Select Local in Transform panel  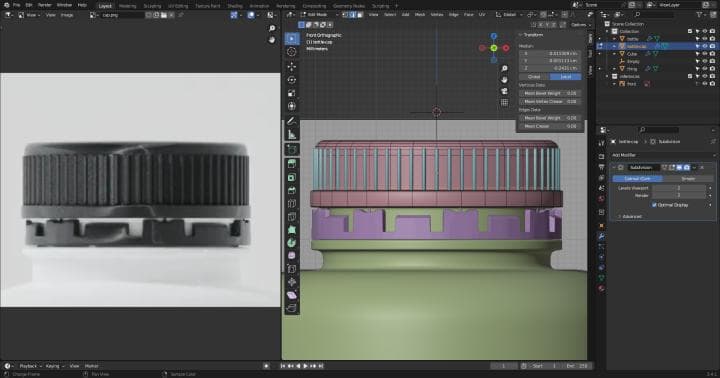566,77
